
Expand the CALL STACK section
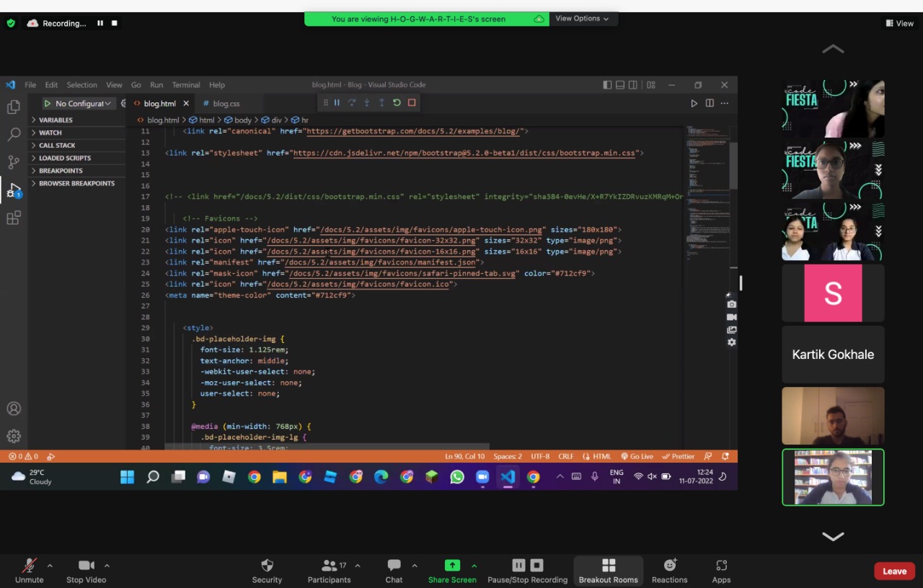tap(57, 146)
